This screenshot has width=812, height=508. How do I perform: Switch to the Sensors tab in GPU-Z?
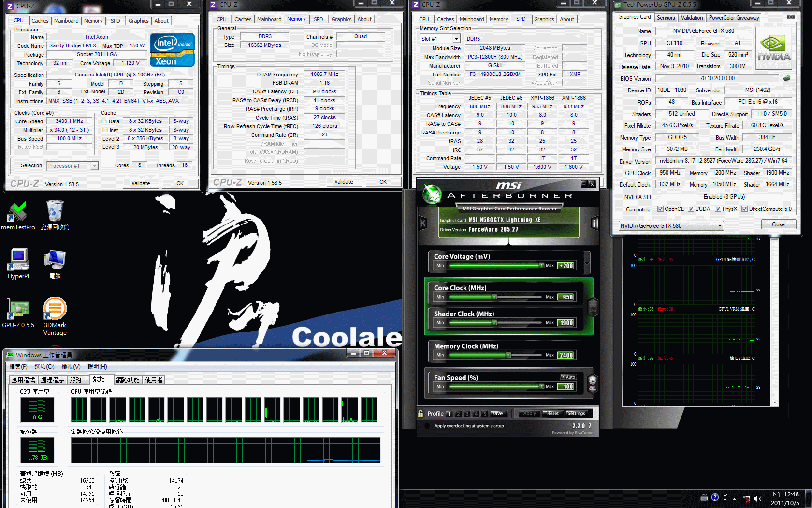(x=666, y=18)
